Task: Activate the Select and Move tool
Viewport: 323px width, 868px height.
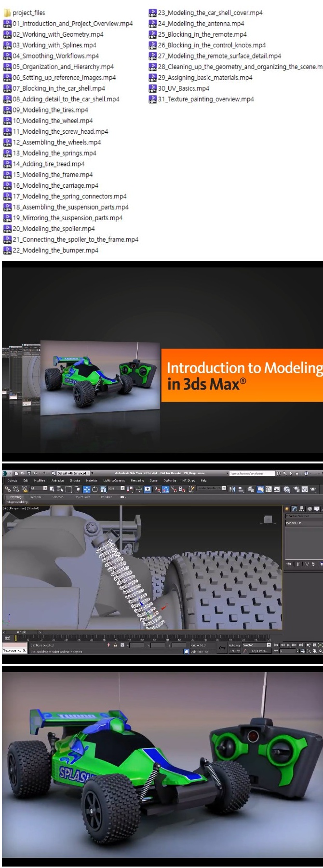Action: tap(86, 489)
